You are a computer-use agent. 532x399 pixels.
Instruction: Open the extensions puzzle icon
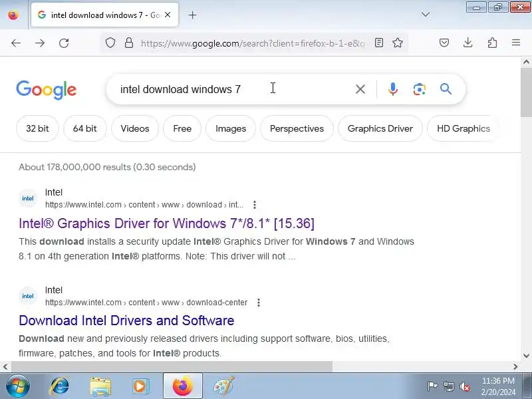(x=492, y=43)
